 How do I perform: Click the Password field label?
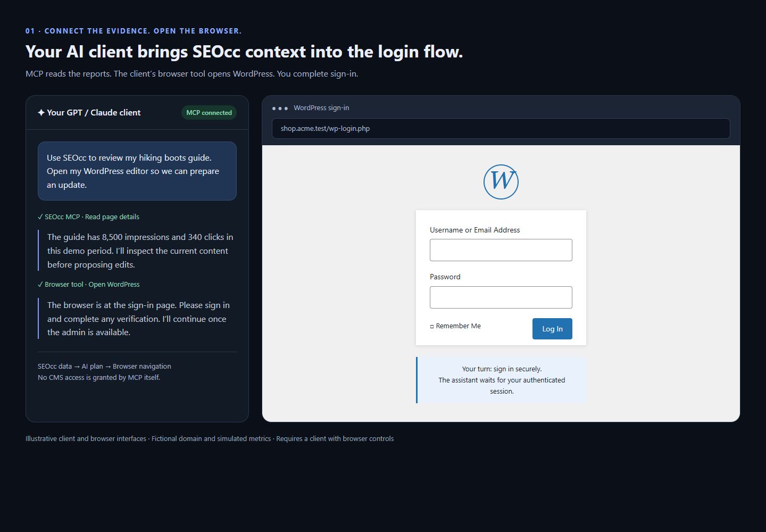click(445, 277)
